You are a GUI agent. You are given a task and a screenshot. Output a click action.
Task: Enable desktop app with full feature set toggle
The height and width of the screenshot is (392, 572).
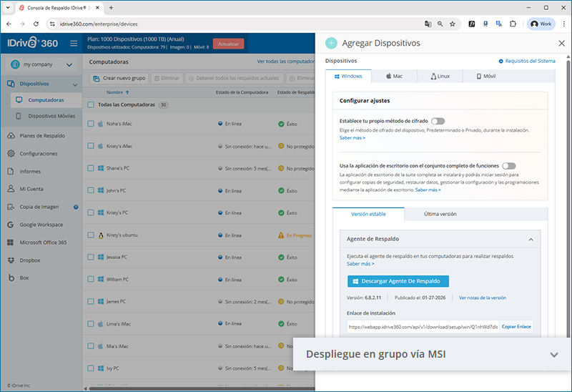tap(509, 166)
